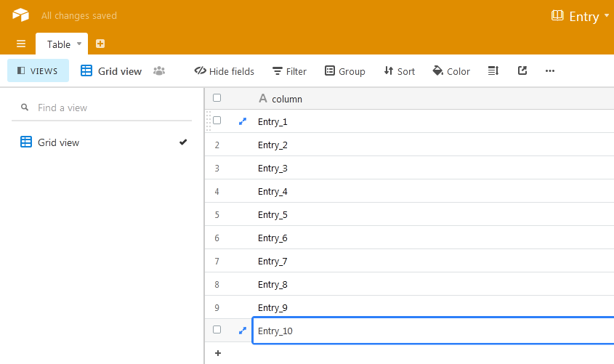Check the Entry_10 row checkbox

point(217,331)
